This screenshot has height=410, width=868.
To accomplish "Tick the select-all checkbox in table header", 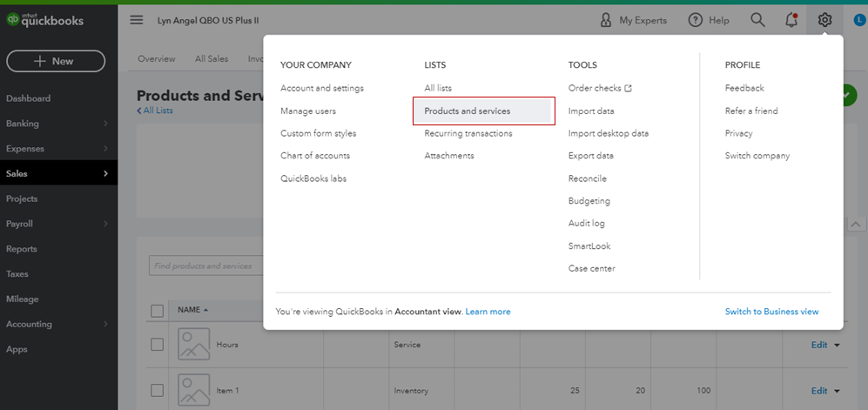I will click(x=157, y=311).
